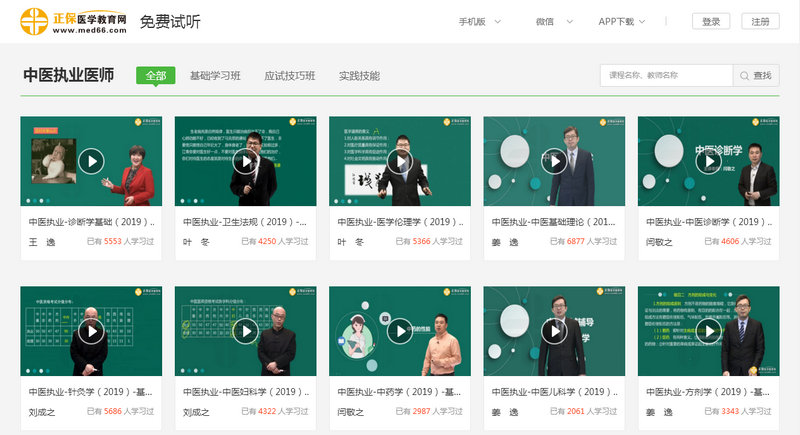The width and height of the screenshot is (800, 435).
Task: Click the 注册 button
Action: (x=760, y=21)
